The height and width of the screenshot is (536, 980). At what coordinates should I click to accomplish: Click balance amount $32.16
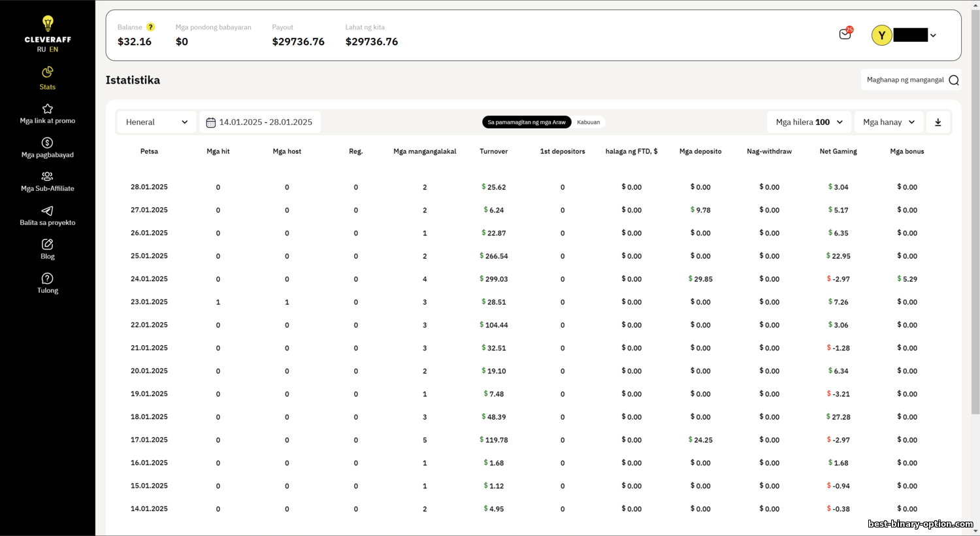(x=135, y=42)
